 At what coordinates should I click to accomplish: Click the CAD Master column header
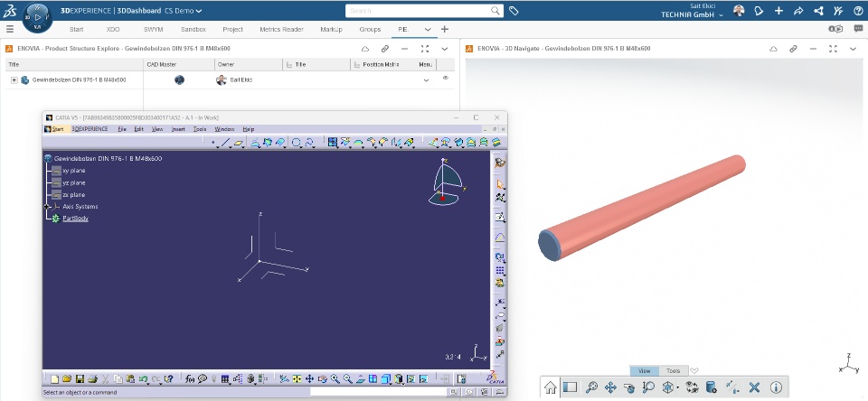(x=179, y=65)
